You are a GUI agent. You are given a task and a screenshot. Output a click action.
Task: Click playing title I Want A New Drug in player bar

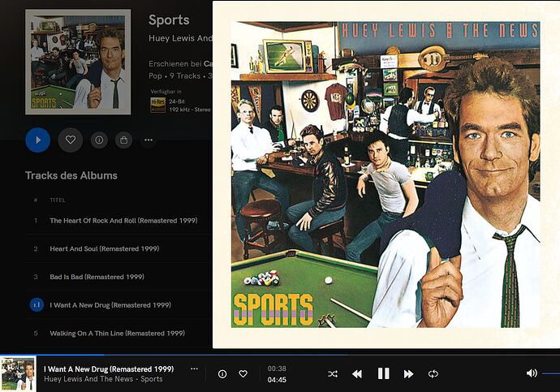pyautogui.click(x=109, y=369)
